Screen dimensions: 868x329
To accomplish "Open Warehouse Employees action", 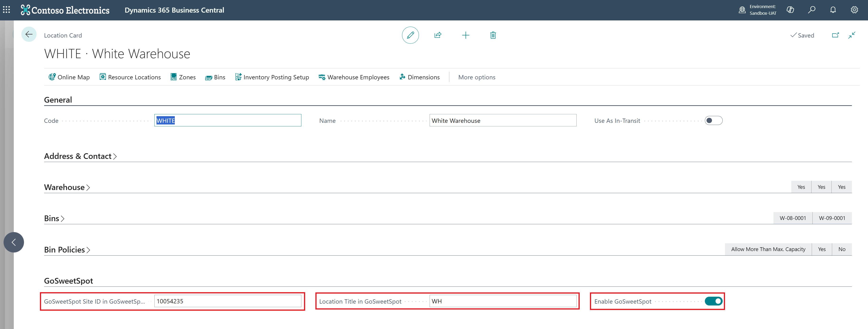I will pyautogui.click(x=354, y=77).
